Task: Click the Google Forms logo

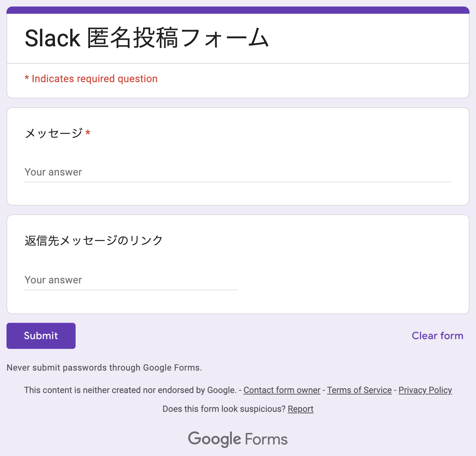Action: pyautogui.click(x=238, y=439)
